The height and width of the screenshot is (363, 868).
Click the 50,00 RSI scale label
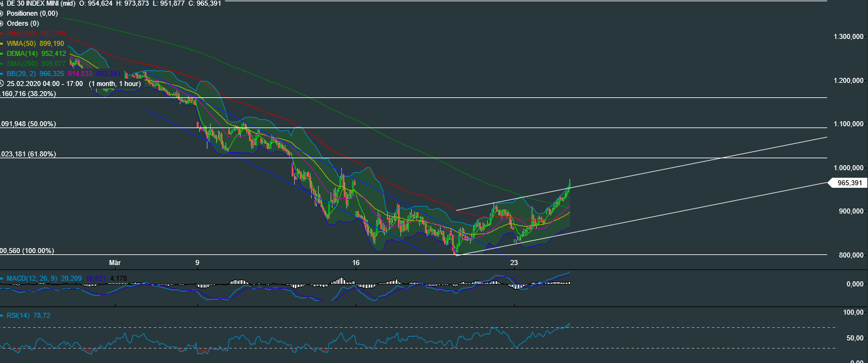[855, 338]
